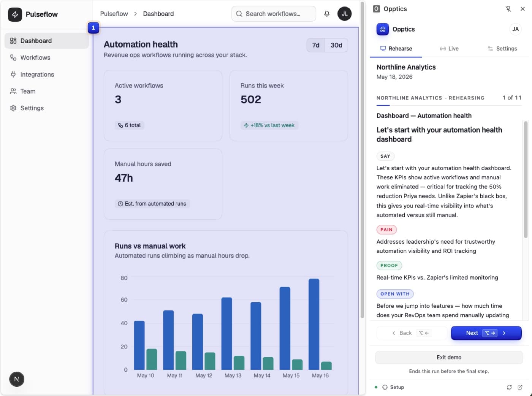Click Est. from automated runs badge

tap(152, 204)
